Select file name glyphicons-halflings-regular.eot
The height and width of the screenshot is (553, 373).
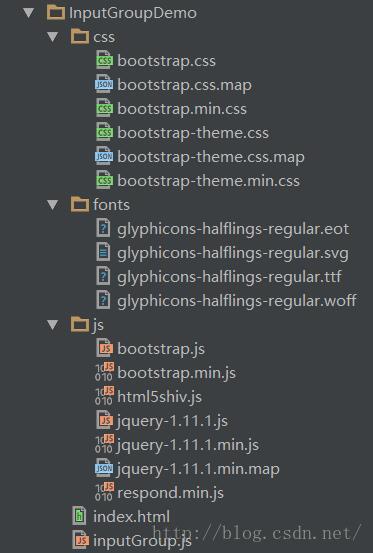pos(233,230)
